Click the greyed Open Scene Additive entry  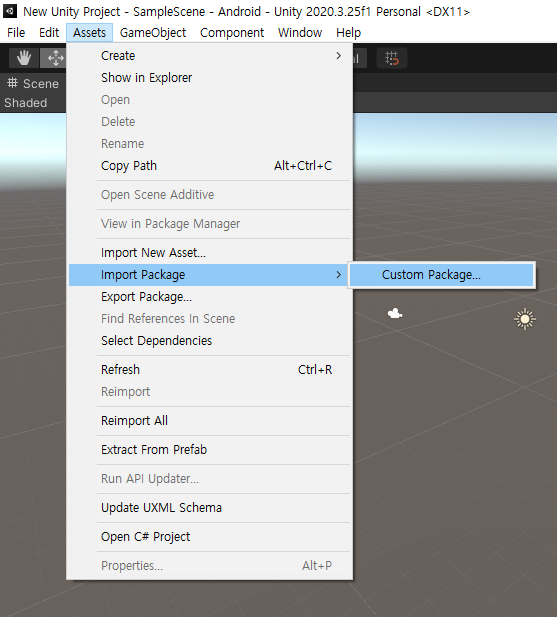point(210,195)
